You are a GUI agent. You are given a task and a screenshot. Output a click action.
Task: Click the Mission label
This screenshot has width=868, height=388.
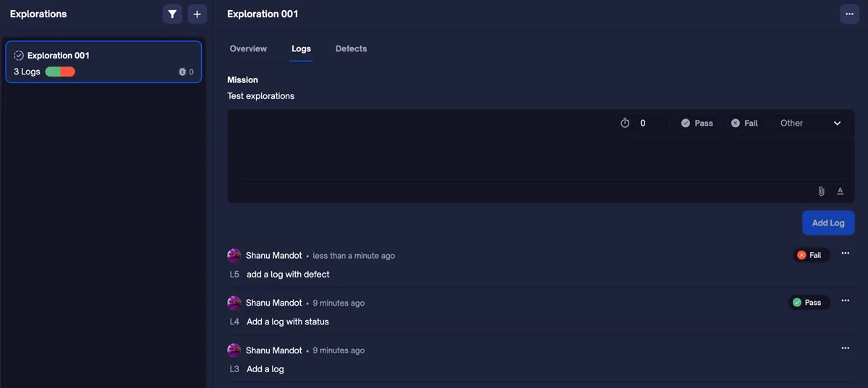[x=242, y=79]
